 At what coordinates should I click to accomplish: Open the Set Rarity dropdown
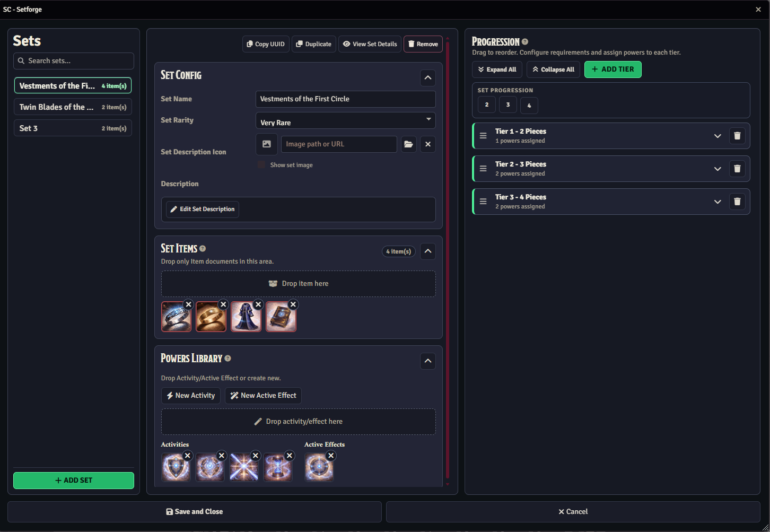(x=345, y=121)
